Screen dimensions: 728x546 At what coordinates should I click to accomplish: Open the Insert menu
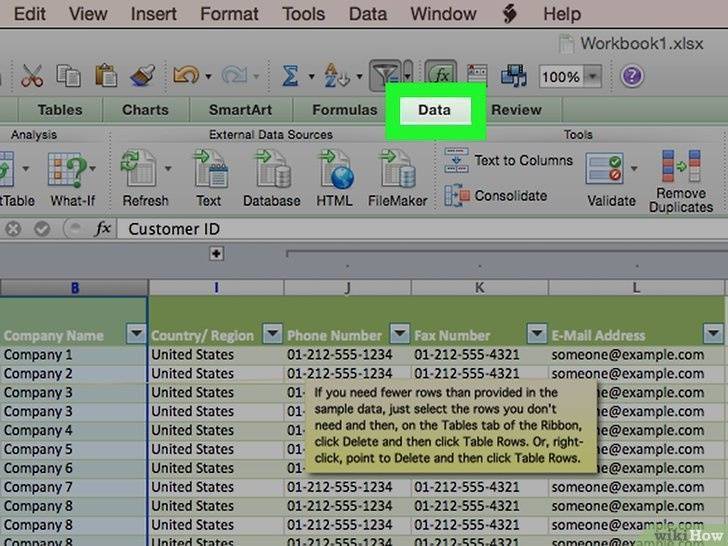pyautogui.click(x=154, y=14)
